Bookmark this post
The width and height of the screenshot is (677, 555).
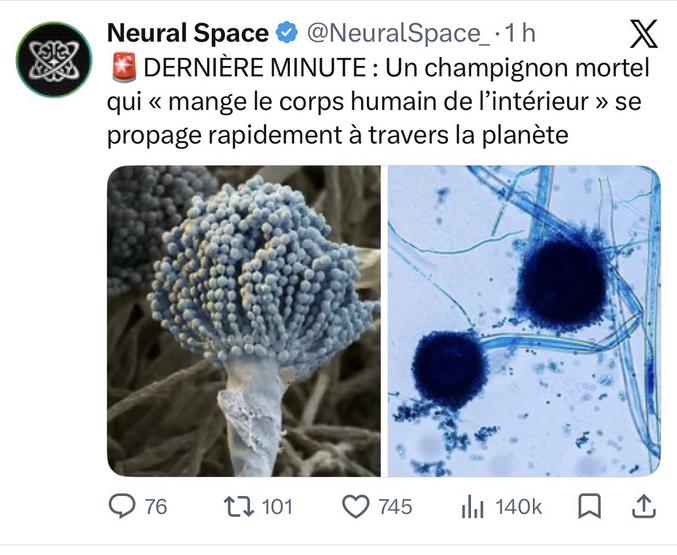(590, 507)
